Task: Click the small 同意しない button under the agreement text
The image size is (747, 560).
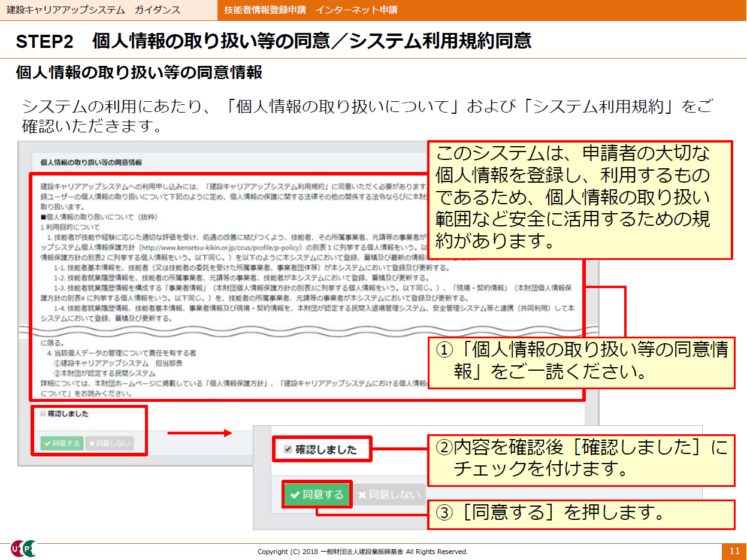Action: (109, 444)
